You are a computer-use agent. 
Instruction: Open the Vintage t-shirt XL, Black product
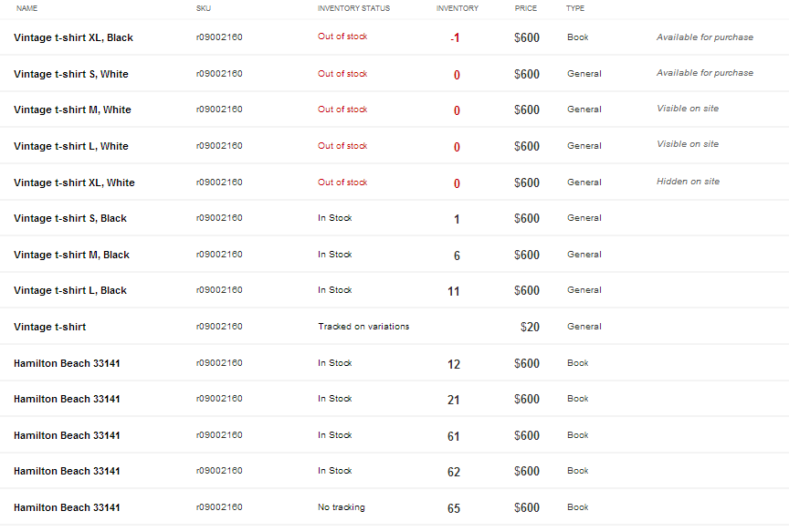click(x=73, y=37)
